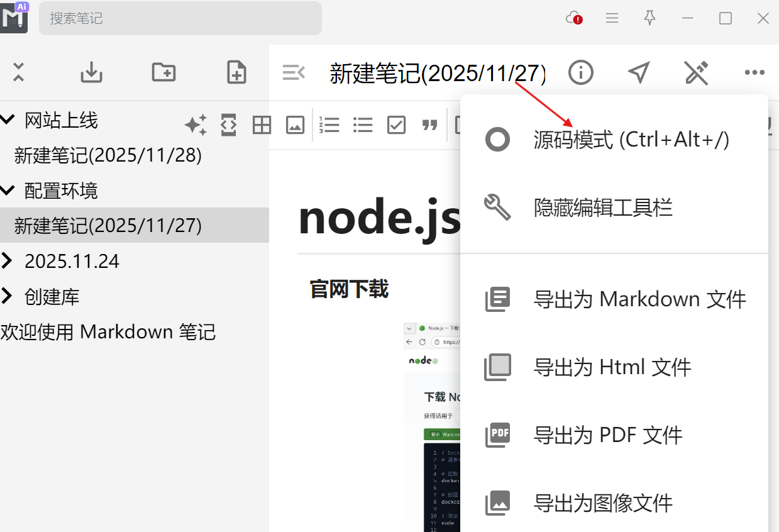This screenshot has height=532, width=779.
Task: Insert a blockquote with the quote icon
Action: click(x=429, y=125)
